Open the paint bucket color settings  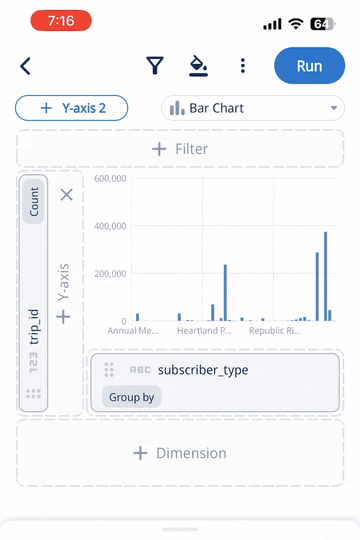tap(198, 65)
